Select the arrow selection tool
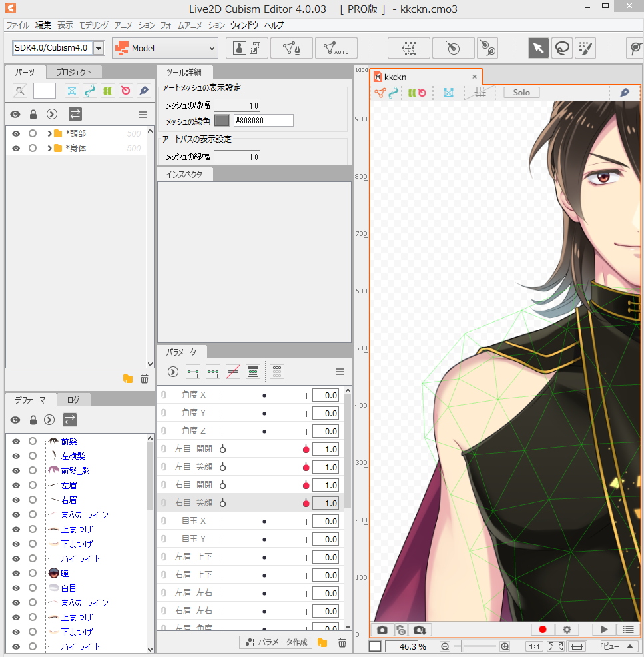The width and height of the screenshot is (644, 657). point(538,48)
